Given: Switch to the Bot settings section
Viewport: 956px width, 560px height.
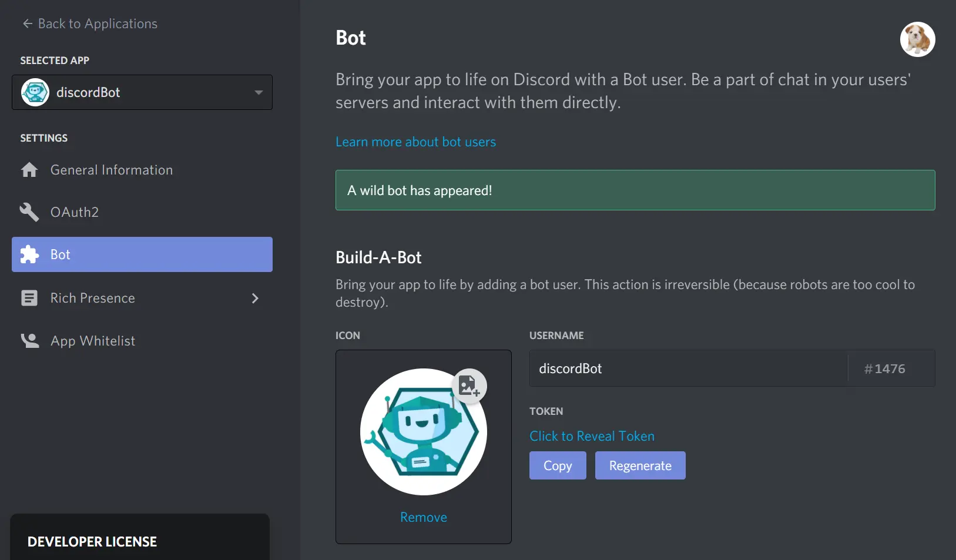Looking at the screenshot, I should [x=61, y=254].
